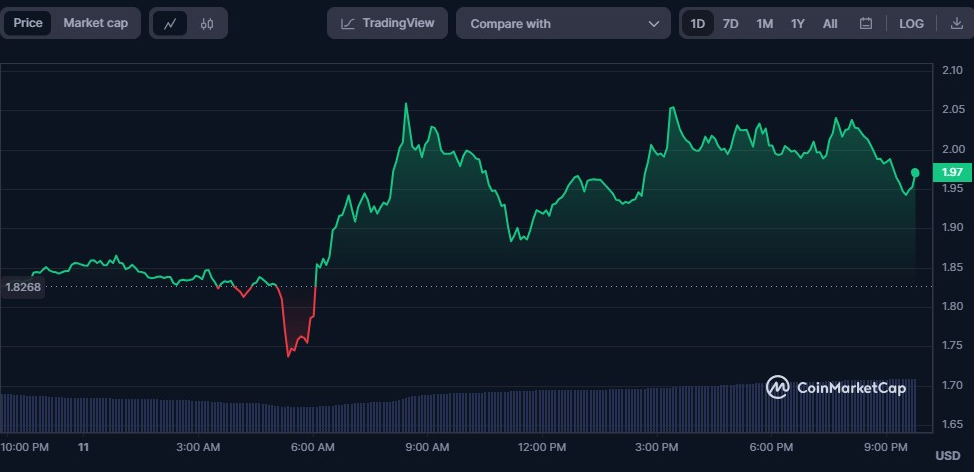974x472 pixels.
Task: Select the 1M time range
Action: (x=764, y=23)
